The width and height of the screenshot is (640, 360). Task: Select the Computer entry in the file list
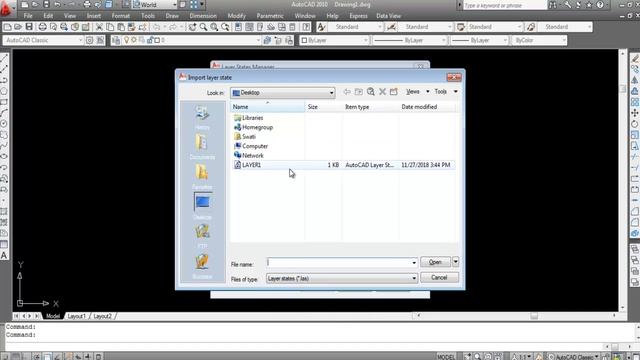pos(251,146)
